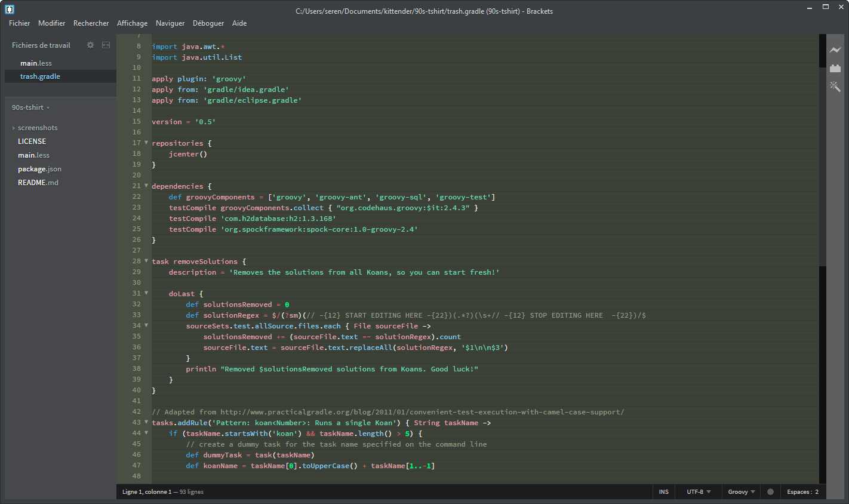Open the Affichage menu
The image size is (849, 504).
(132, 23)
